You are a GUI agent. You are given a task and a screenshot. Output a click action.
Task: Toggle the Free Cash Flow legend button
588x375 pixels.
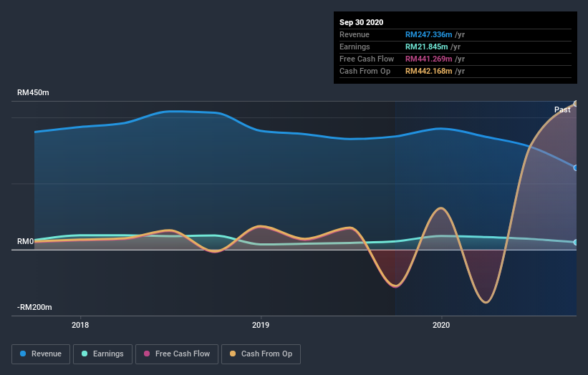(x=177, y=354)
